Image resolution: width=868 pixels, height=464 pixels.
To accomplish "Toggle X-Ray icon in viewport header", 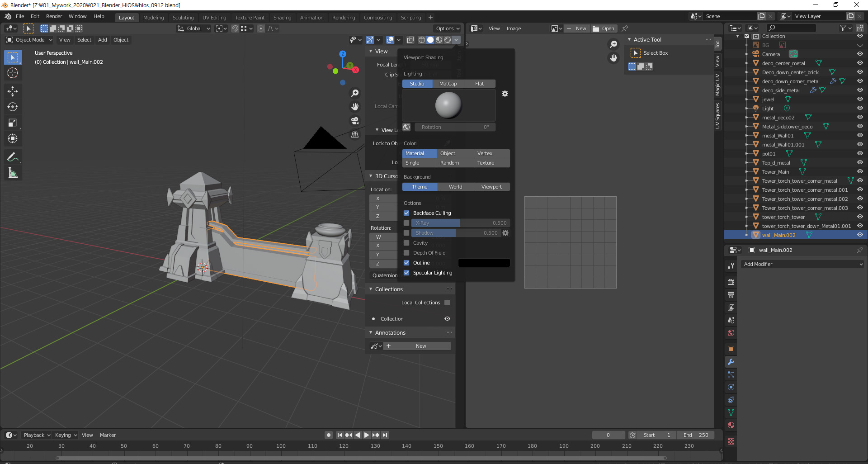I will coord(410,40).
